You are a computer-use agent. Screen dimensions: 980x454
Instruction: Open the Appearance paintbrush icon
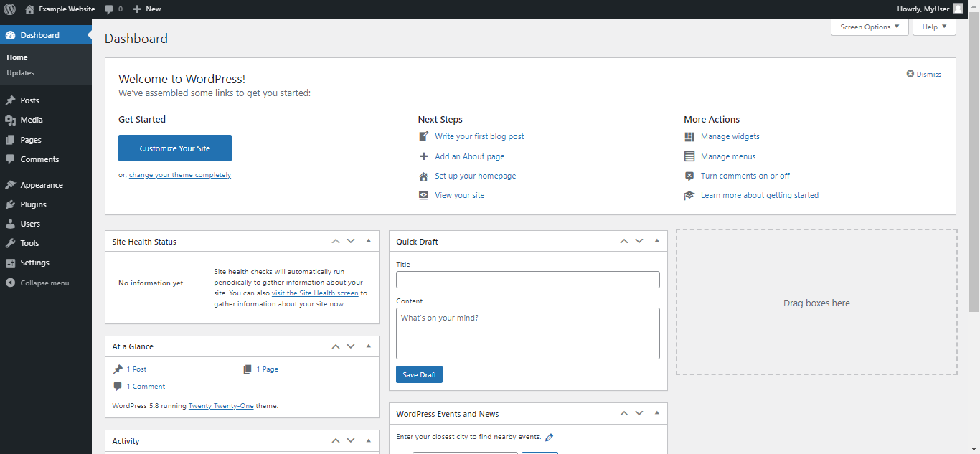point(11,184)
